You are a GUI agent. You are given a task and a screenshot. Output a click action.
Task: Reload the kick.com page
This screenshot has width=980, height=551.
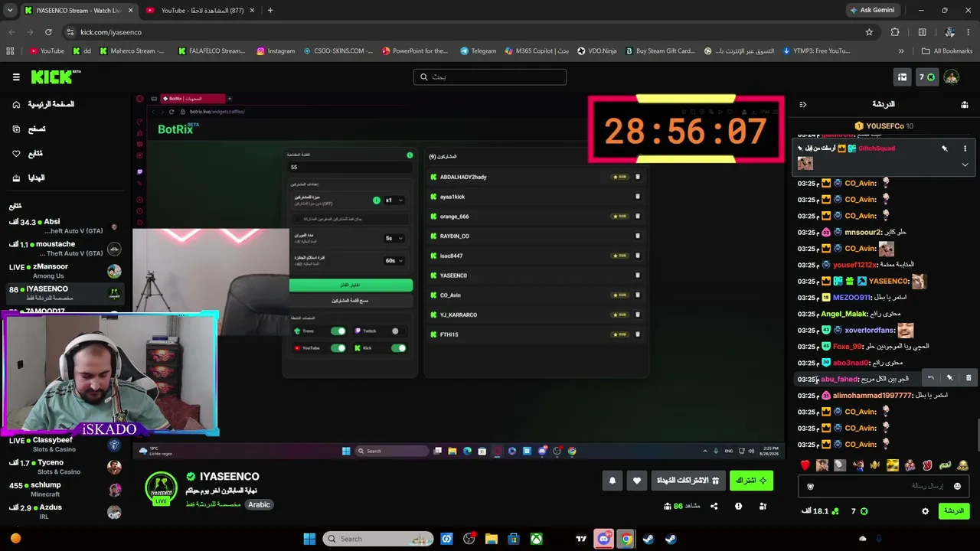click(48, 32)
